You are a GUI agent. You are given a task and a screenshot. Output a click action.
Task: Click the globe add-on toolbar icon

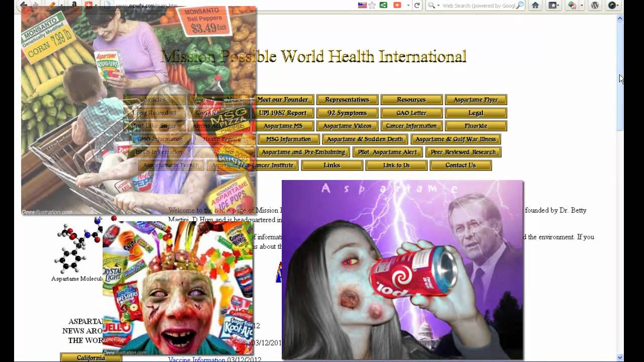(x=572, y=5)
